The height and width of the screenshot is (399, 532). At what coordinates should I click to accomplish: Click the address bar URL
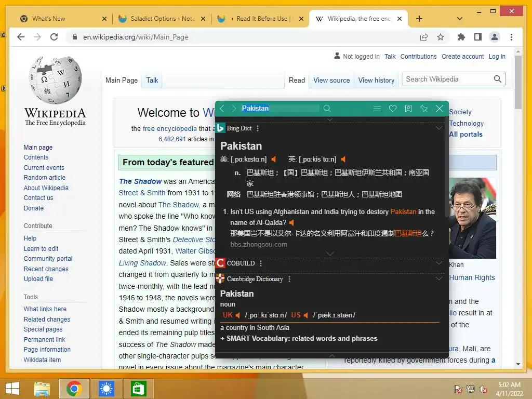click(x=136, y=37)
